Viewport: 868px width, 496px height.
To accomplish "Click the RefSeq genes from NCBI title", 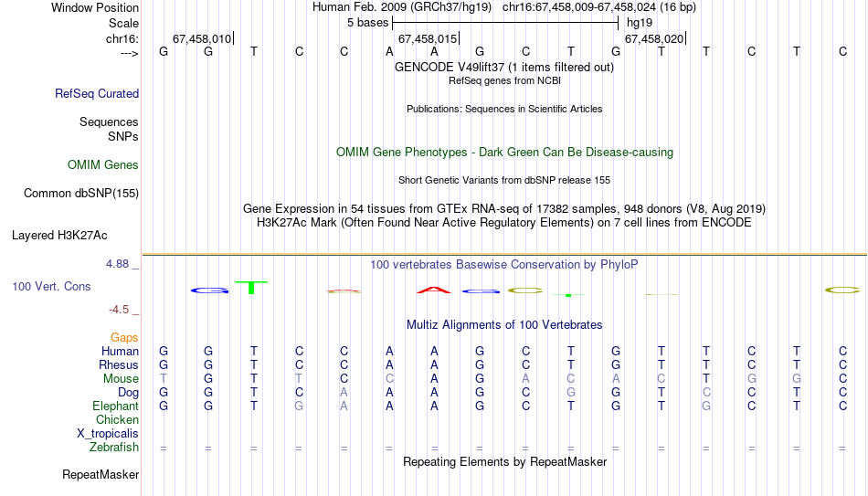I will coord(504,80).
